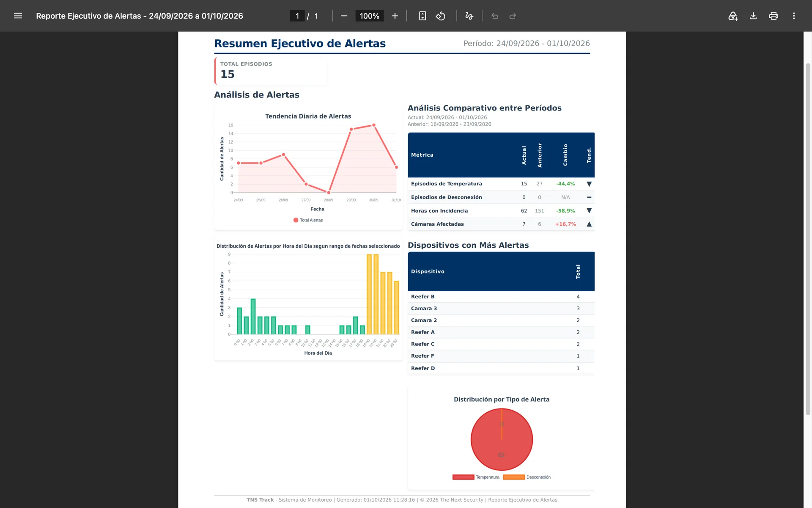Screen dimensions: 812x508
Task: Click the Período date range text
Action: click(x=527, y=44)
